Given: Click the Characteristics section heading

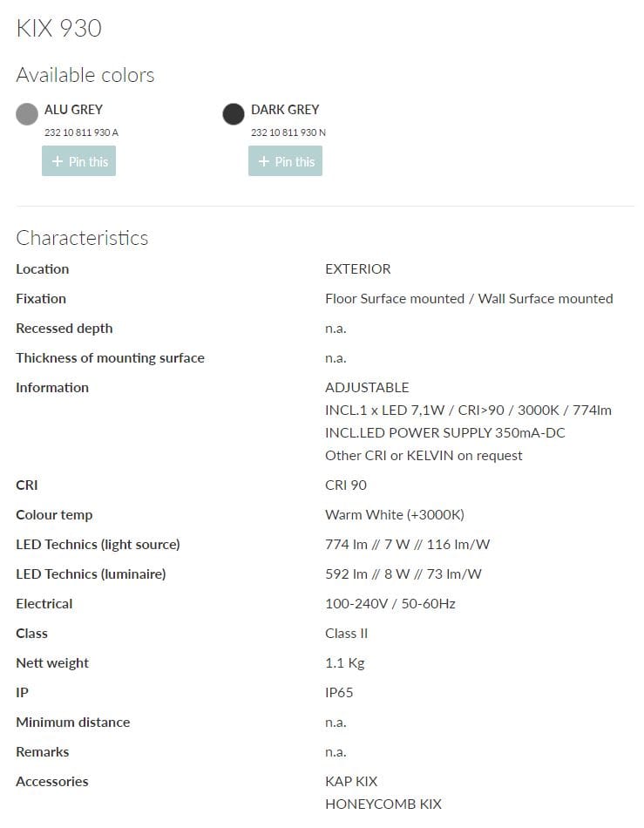Looking at the screenshot, I should click(x=82, y=238).
